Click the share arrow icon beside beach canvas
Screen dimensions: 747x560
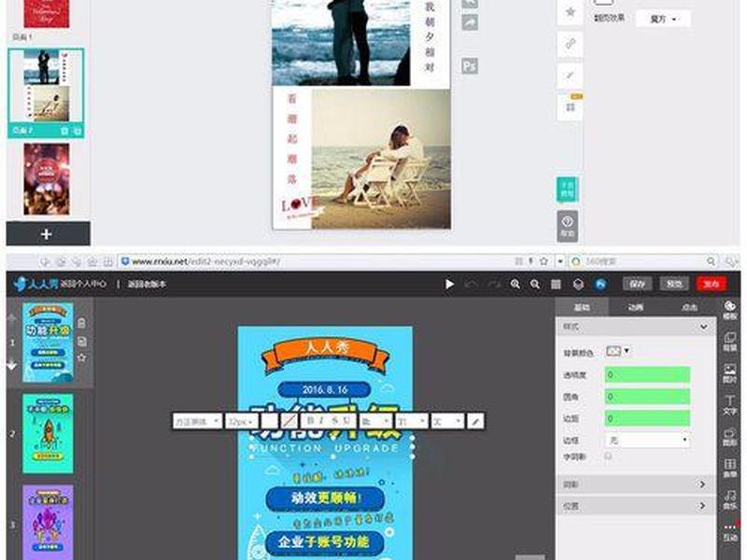point(470,22)
